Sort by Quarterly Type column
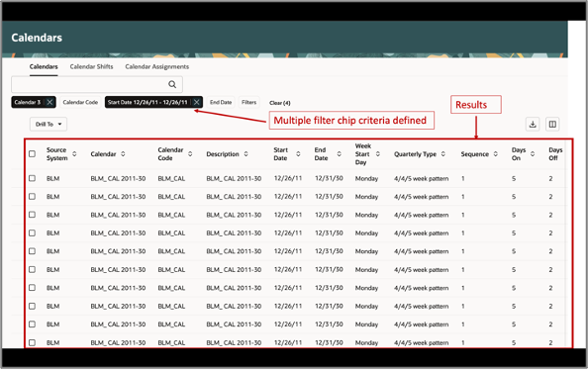Screen dimensions: 588x370 442,154
